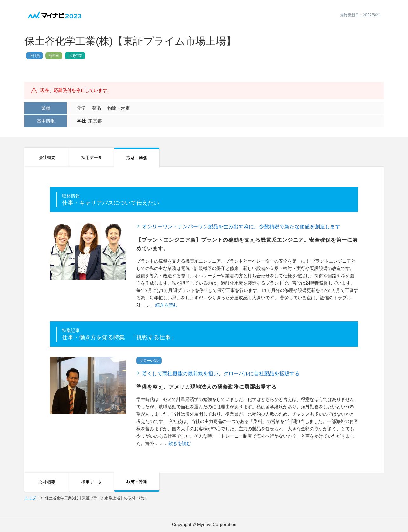408x532 pixels.
Task: Click the 【プラントエンジニア職】 bold headline
Action: coord(247,244)
